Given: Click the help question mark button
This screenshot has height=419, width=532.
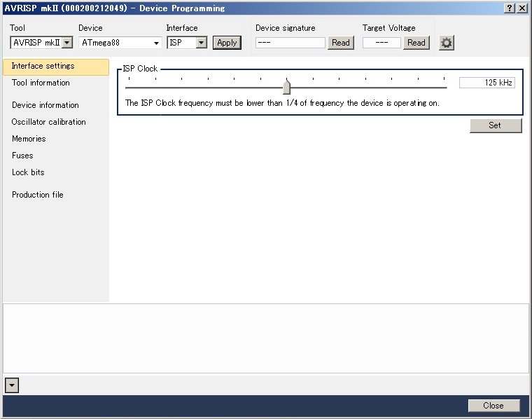Looking at the screenshot, I should point(510,8).
